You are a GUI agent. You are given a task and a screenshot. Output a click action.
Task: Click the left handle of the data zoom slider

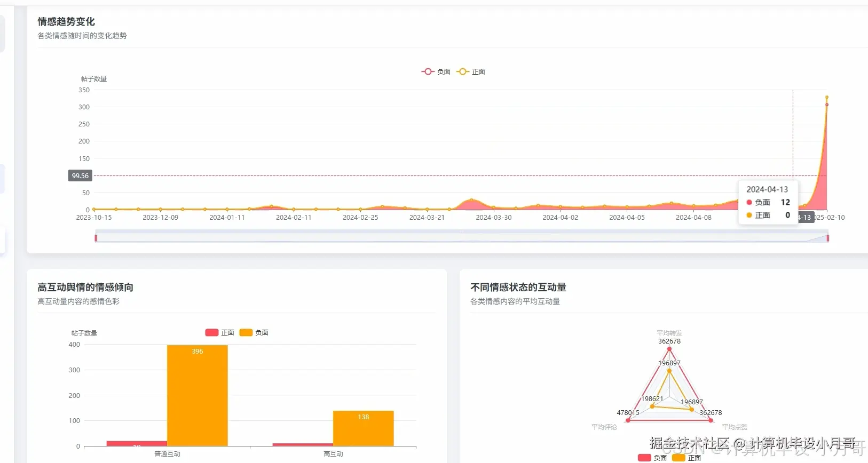[x=96, y=238]
